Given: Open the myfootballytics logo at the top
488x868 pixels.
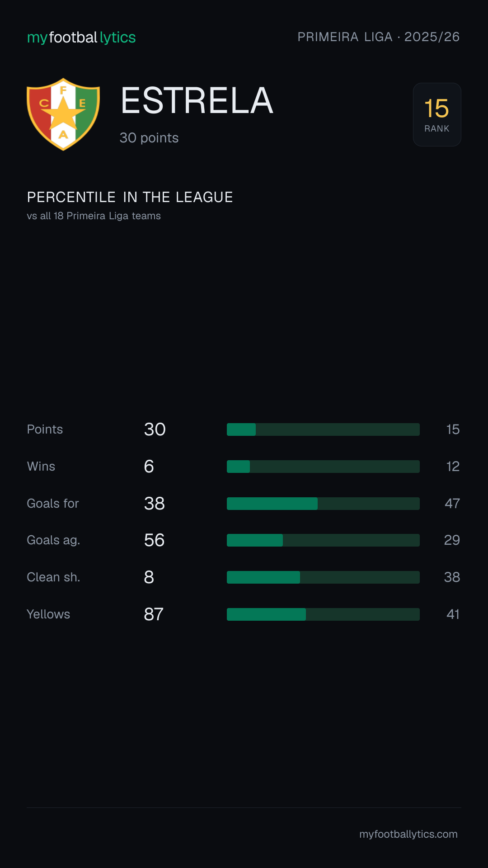Looking at the screenshot, I should click(x=81, y=38).
